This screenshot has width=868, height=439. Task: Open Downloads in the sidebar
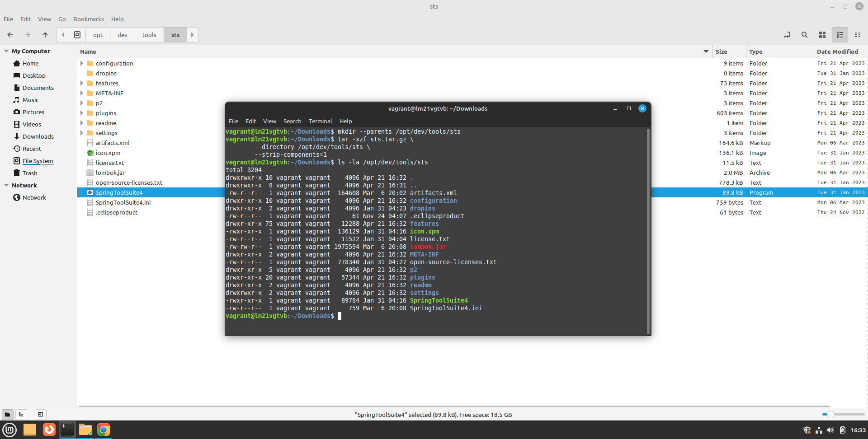[x=38, y=136]
